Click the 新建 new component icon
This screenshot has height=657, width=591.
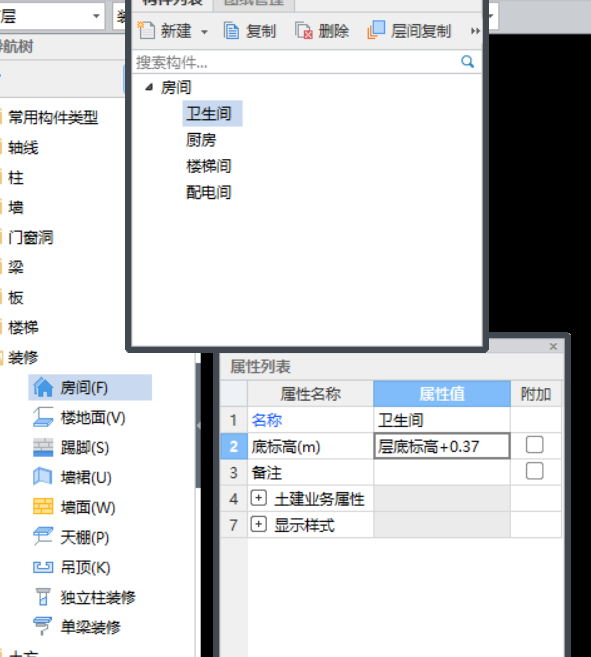147,31
